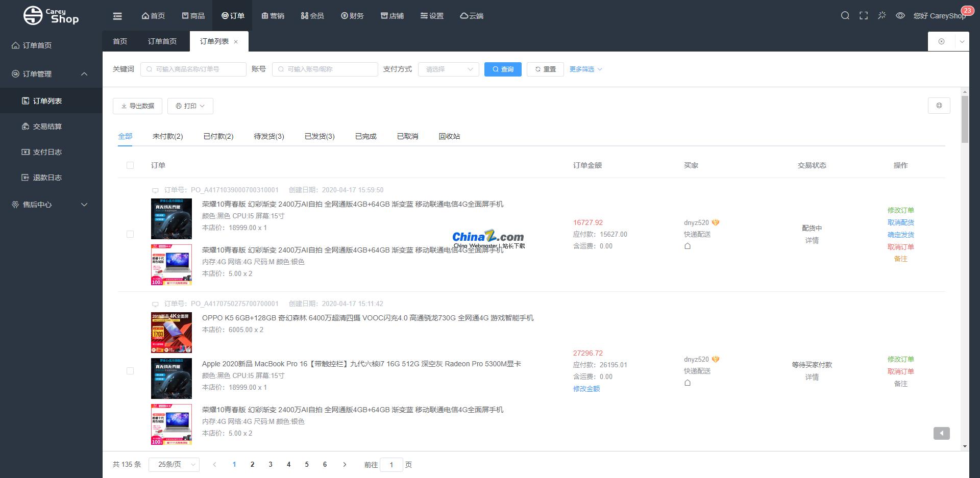Open 财务 menu in top navigation

[x=353, y=16]
